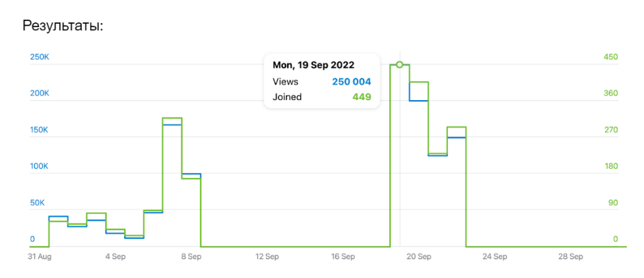The image size is (644, 278).
Task: Select the 28 Sep date label
Action: point(571,256)
